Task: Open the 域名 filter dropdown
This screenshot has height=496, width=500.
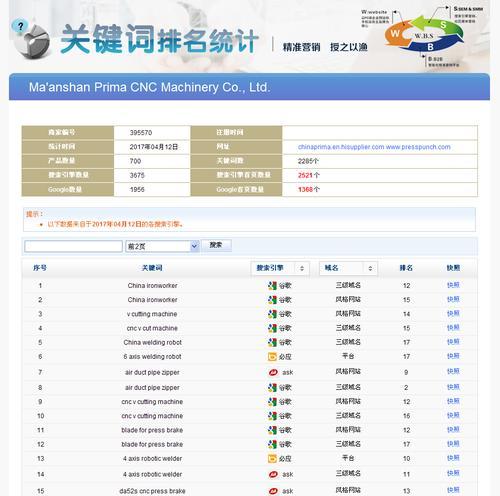Action: [348, 268]
